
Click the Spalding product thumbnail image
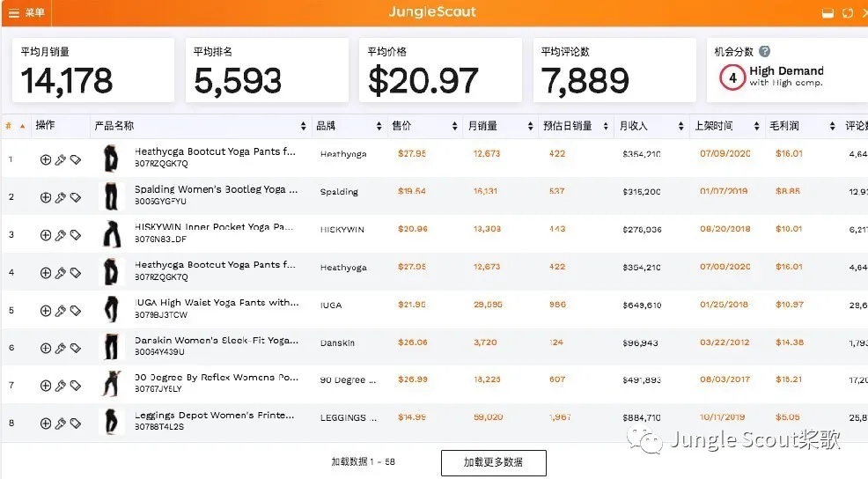[111, 196]
